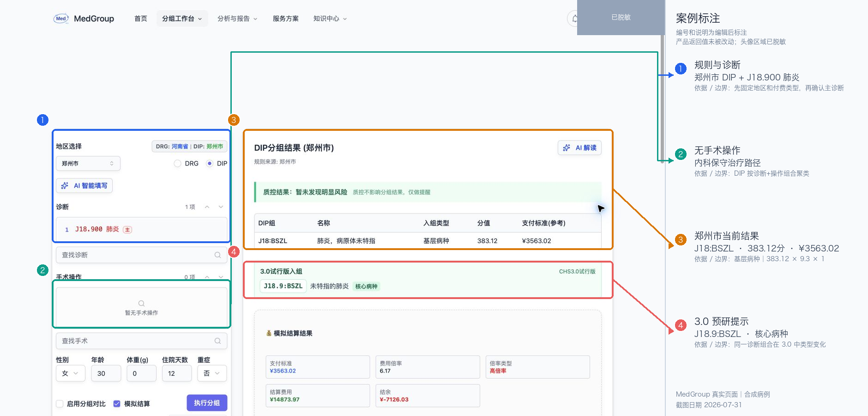Expand 手术操作 section with down chevron
The image size is (868, 416).
pos(221,277)
